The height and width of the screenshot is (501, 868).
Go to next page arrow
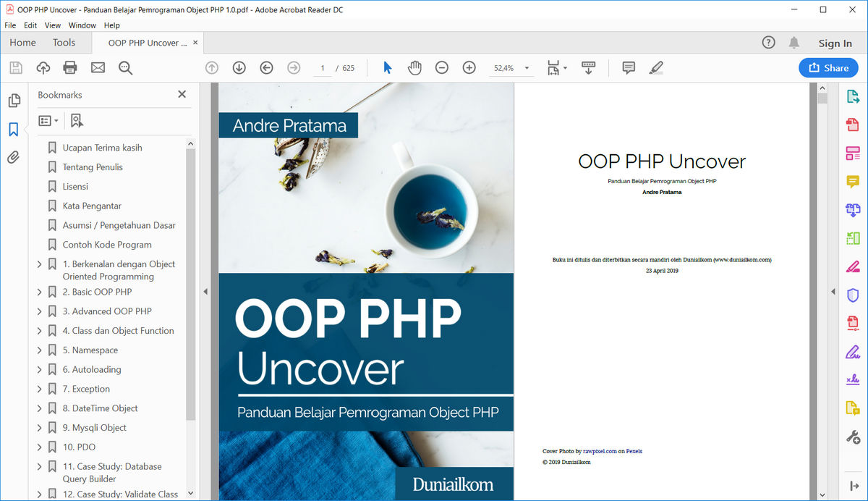(239, 68)
